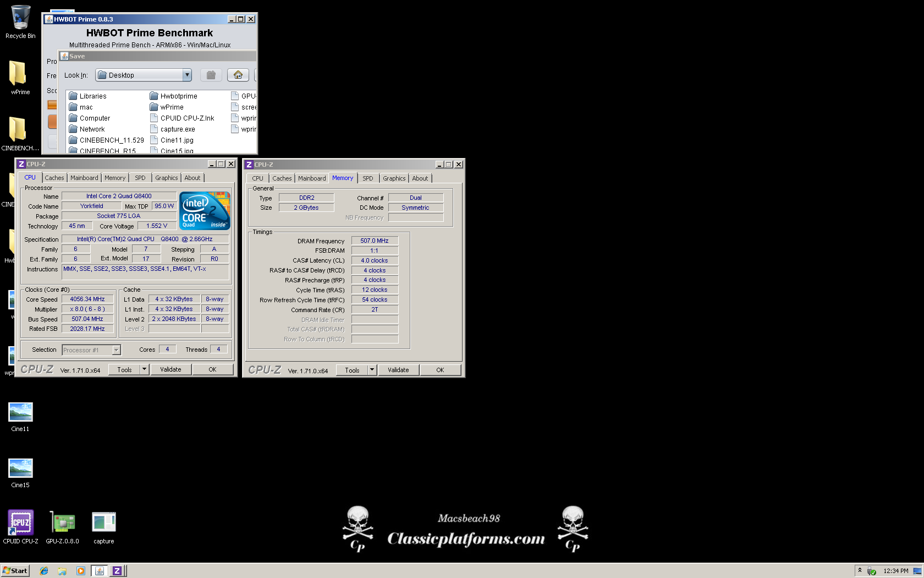Select the mac folder in the file list
The image size is (924, 578).
tap(81, 107)
